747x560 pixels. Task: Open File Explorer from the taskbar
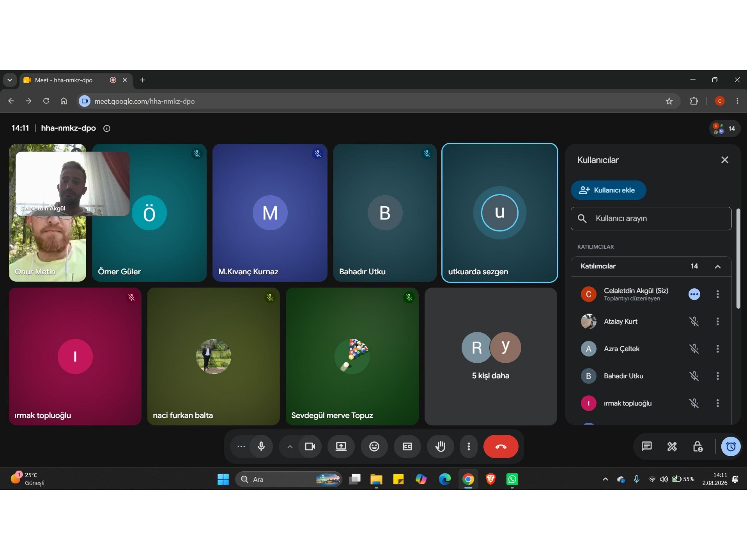376,479
